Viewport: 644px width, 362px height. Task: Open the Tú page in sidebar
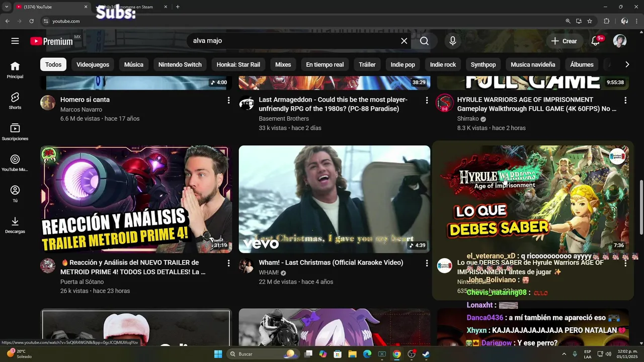(15, 194)
